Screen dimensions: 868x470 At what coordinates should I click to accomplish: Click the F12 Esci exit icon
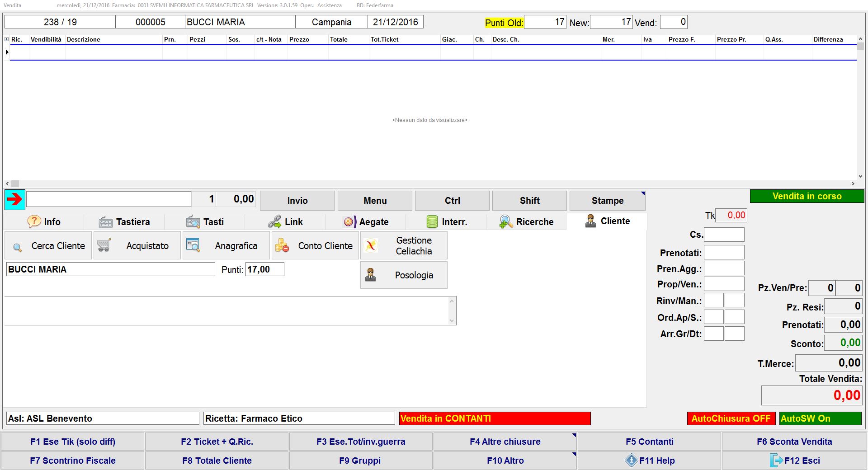click(776, 461)
